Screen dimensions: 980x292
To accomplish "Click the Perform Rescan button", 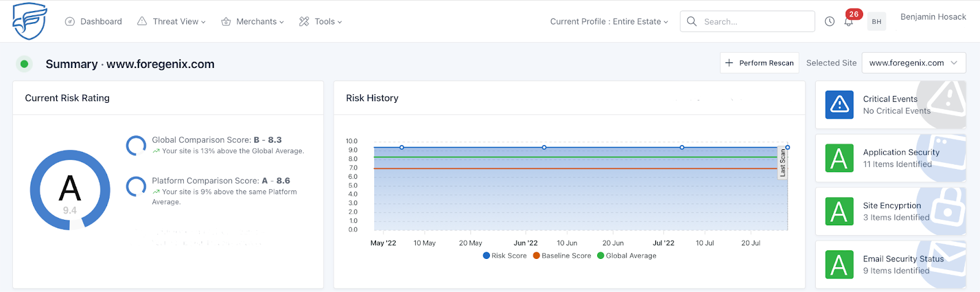I will (759, 63).
